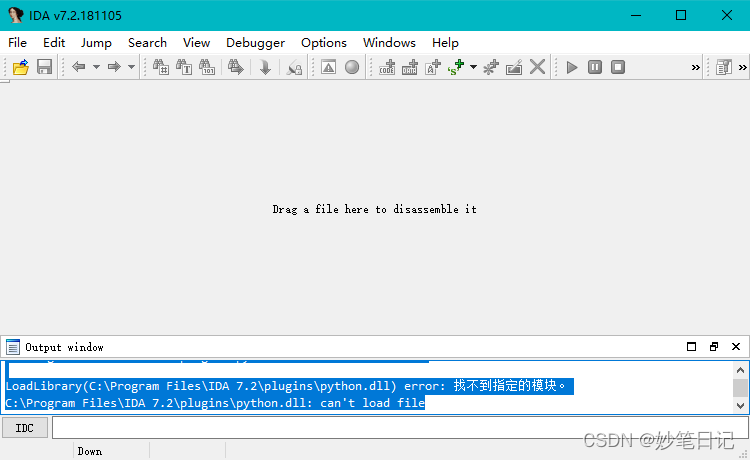Click the IDA application icon in title bar

pos(15,15)
